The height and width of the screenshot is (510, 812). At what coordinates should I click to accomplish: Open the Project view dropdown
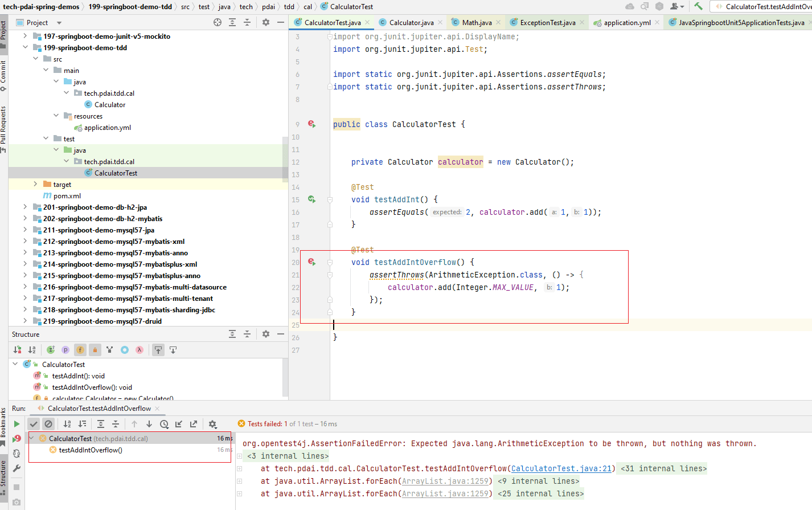point(59,23)
